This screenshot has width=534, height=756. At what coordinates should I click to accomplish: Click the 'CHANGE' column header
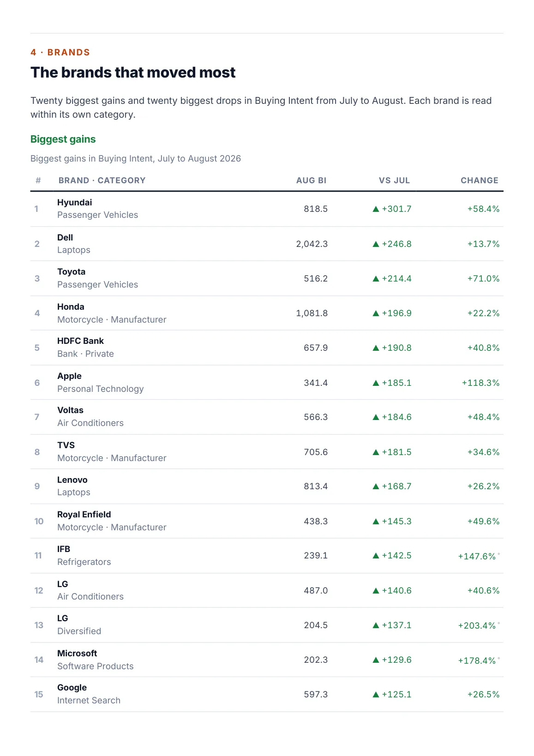480,180
